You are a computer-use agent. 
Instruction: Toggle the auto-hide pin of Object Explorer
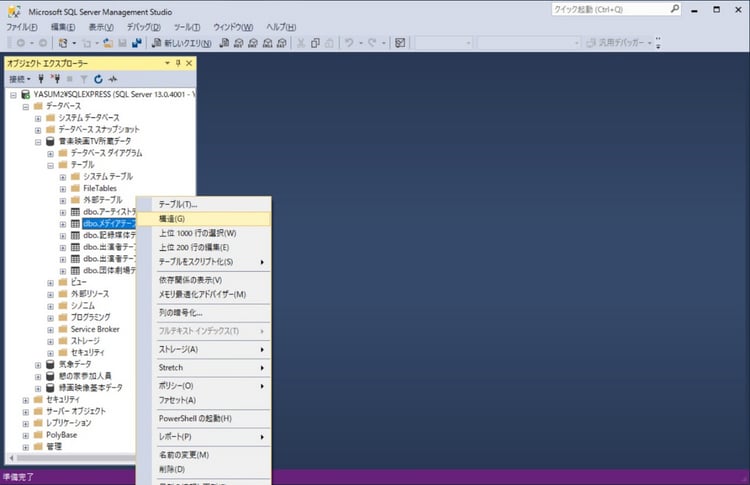tap(177, 62)
